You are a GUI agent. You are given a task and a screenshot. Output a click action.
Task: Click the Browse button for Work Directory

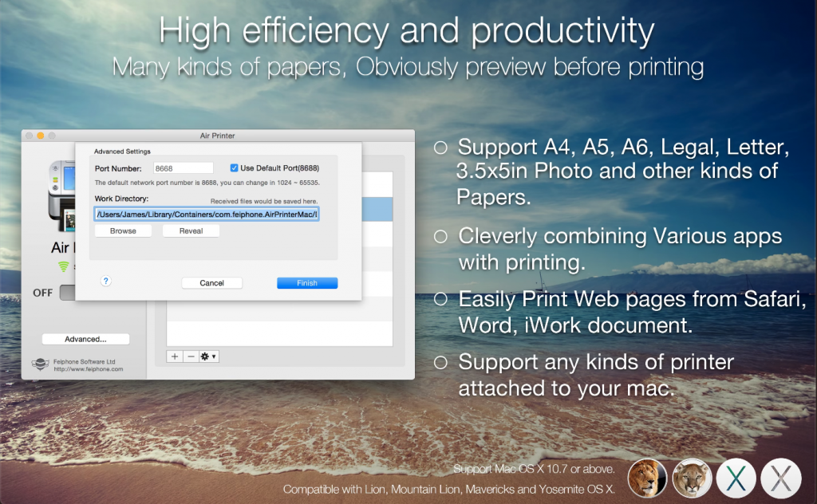coord(123,230)
